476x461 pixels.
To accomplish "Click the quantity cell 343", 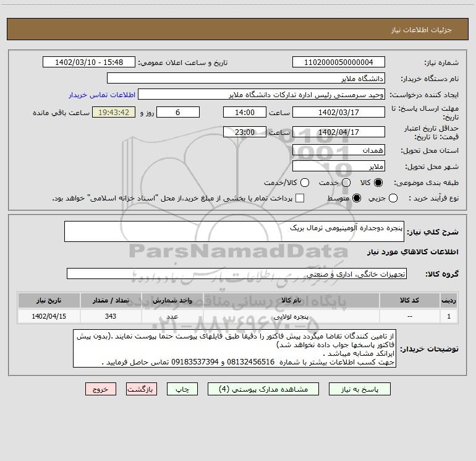I will click(x=111, y=316).
